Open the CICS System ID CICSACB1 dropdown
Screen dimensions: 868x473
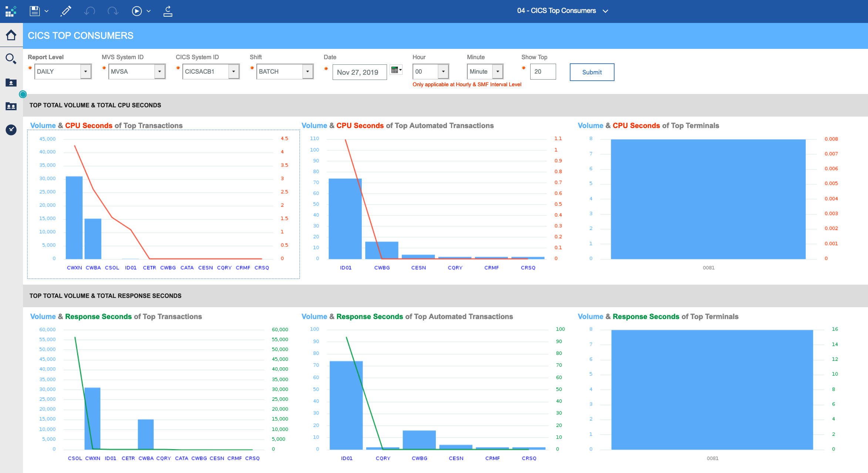pyautogui.click(x=211, y=71)
